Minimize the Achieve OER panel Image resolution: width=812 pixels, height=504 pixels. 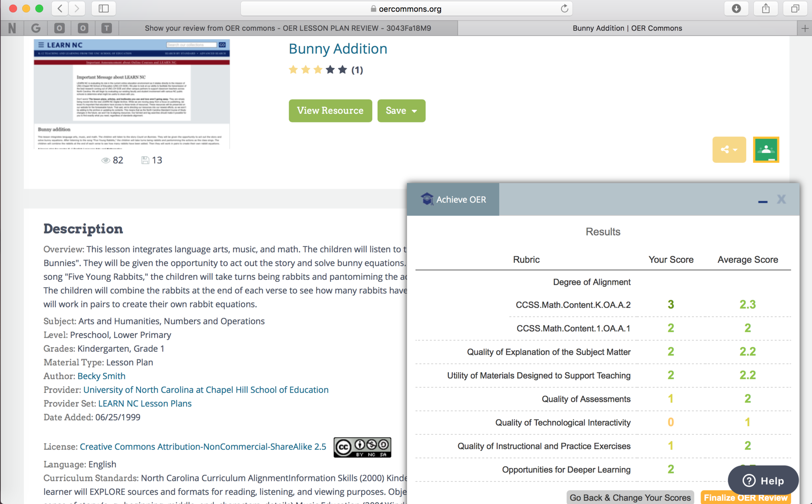click(762, 201)
